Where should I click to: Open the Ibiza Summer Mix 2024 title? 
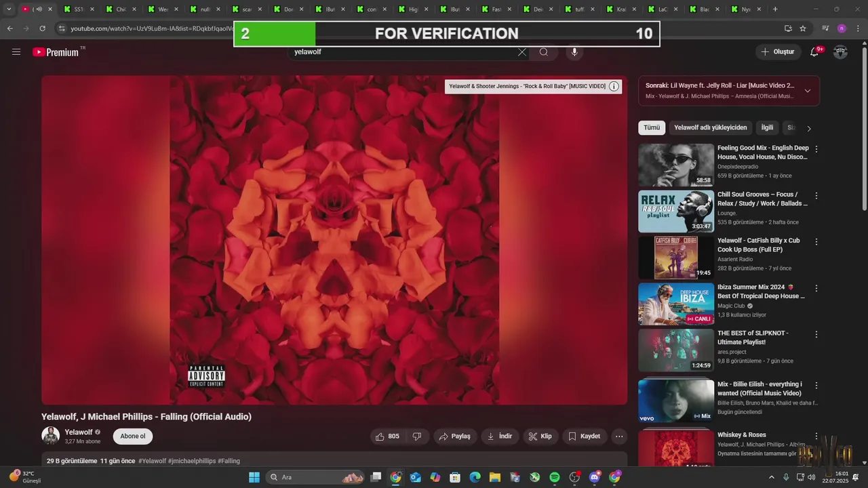coord(761,291)
